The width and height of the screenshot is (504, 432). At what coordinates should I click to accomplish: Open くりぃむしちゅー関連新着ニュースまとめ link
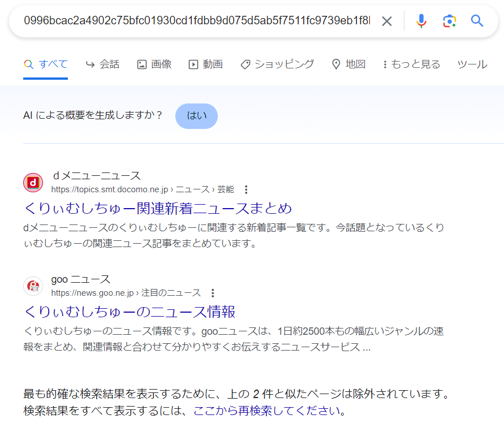[158, 209]
